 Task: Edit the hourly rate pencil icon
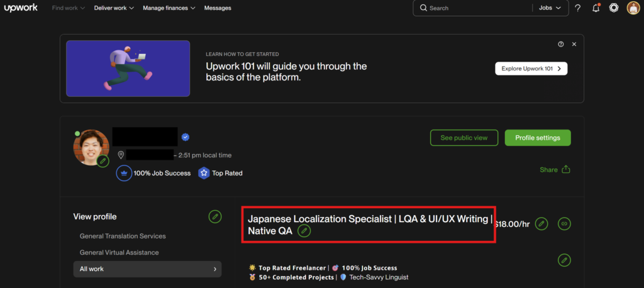pos(541,223)
